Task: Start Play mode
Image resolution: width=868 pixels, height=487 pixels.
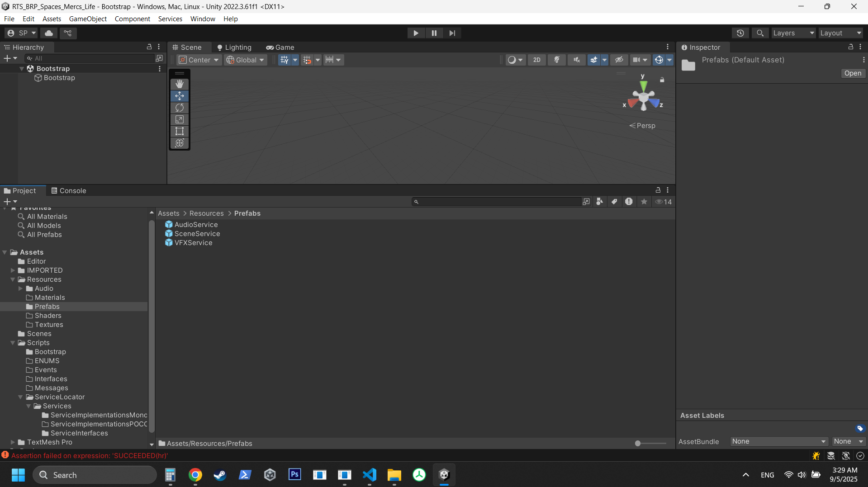Action: pos(416,33)
